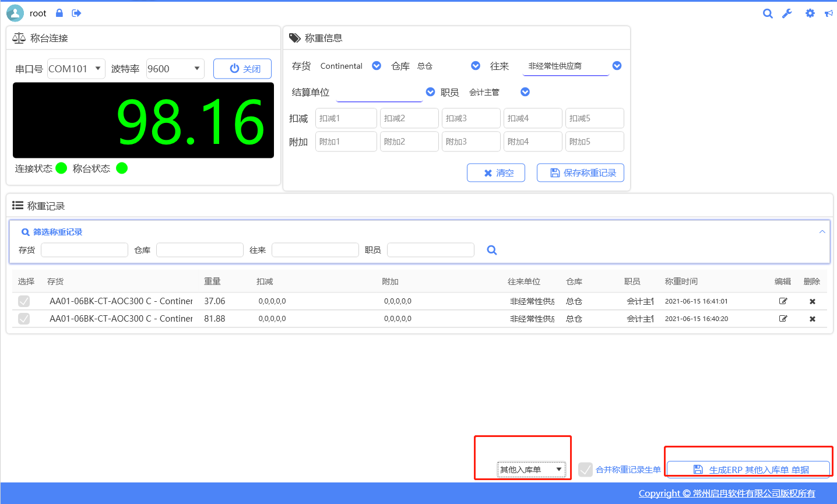
Task: Click the megaphone announcement icon
Action: [828, 13]
